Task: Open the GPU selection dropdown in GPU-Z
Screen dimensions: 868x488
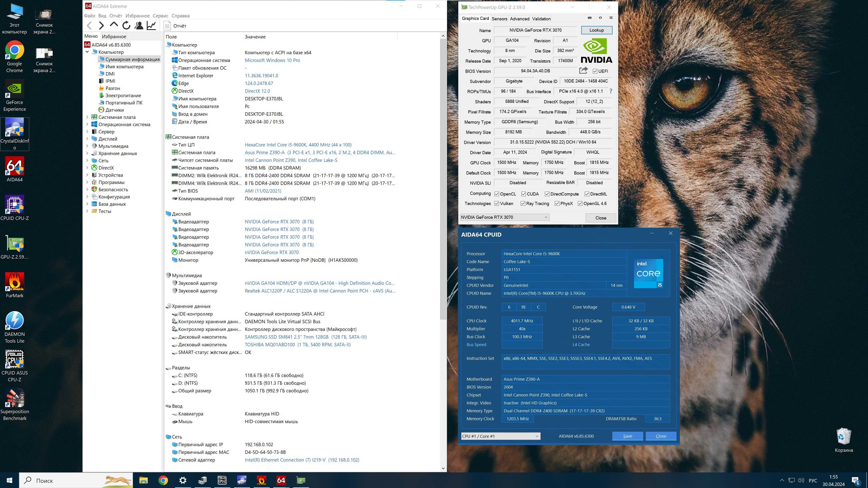Action: tap(504, 217)
